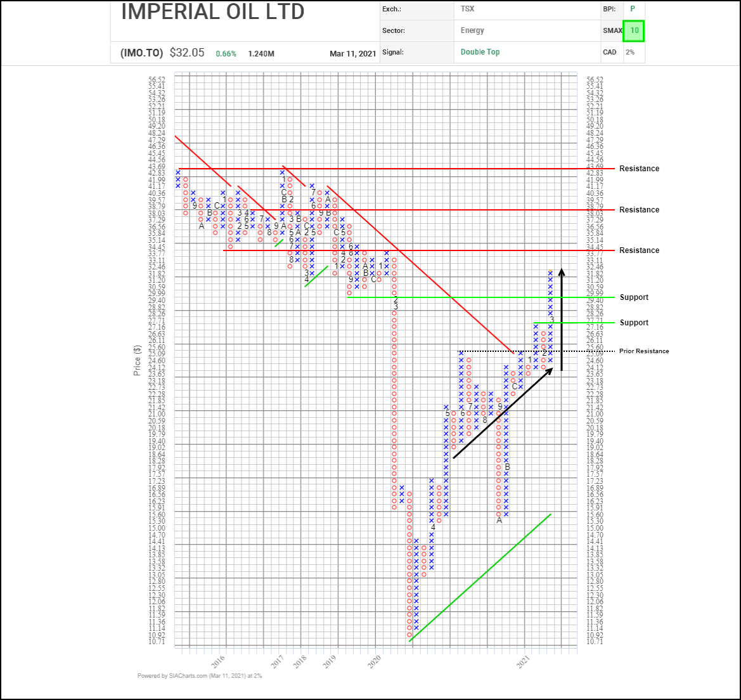Viewport: 741px width, 700px height.
Task: Select the Double Top signal value
Action: coord(480,52)
